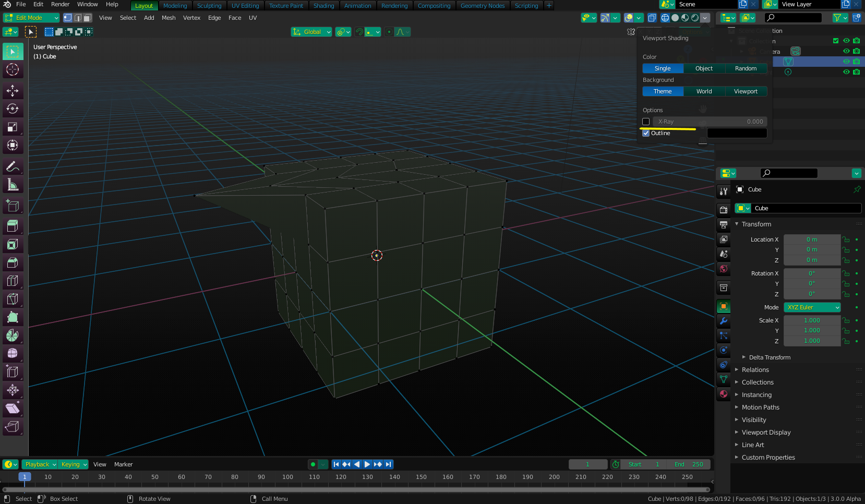This screenshot has width=865, height=504.
Task: Open the Vertex menu in viewport header
Action: (191, 18)
